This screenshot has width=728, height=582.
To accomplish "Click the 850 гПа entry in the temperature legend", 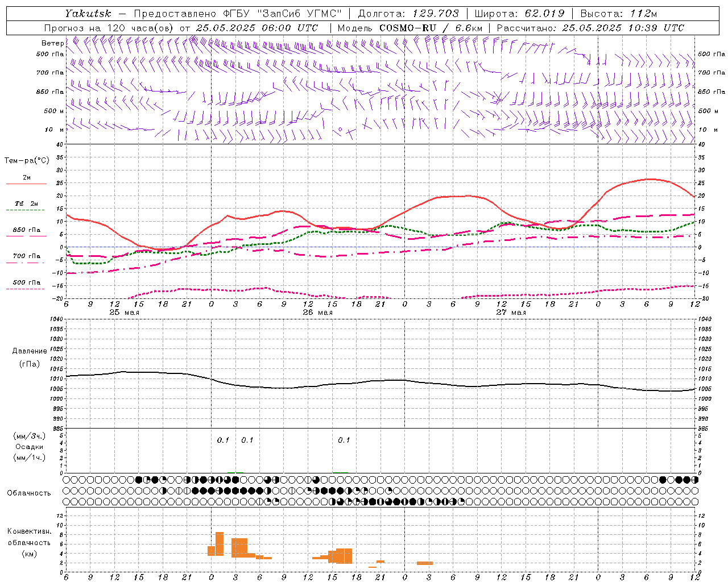I will pos(27,230).
